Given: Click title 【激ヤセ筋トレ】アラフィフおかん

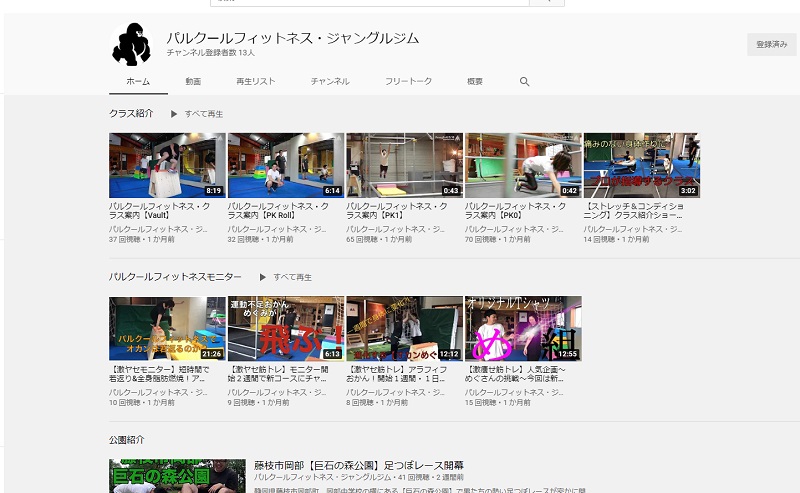Looking at the screenshot, I should 396,374.
